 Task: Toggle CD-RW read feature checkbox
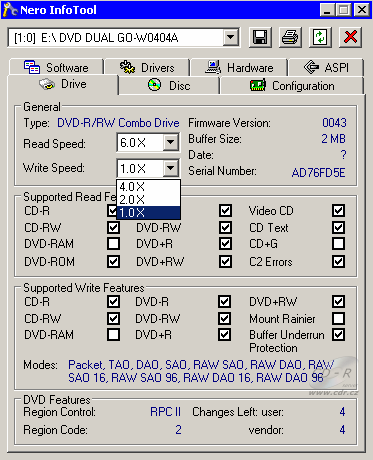(x=113, y=228)
